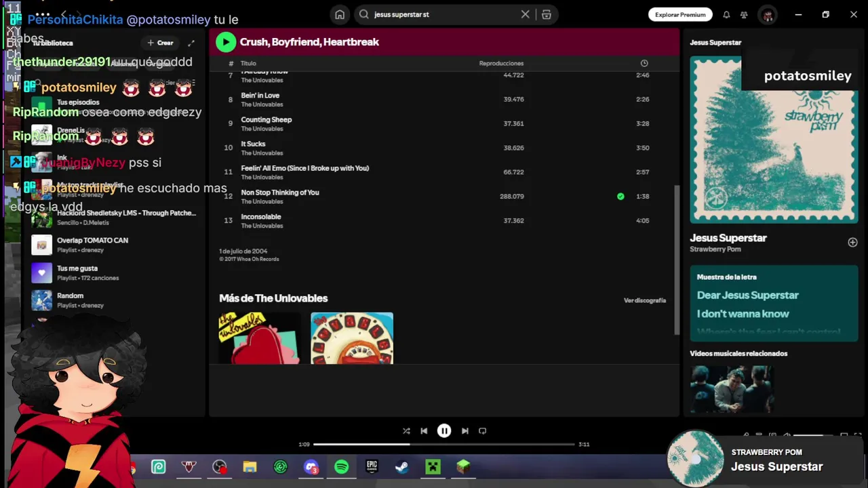This screenshot has width=868, height=488.
Task: Open the friend activity icon
Action: click(744, 14)
